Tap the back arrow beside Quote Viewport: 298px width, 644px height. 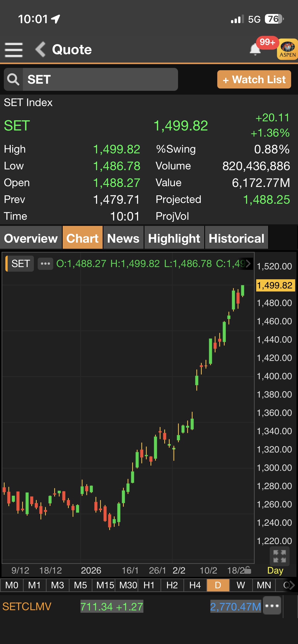(x=40, y=49)
